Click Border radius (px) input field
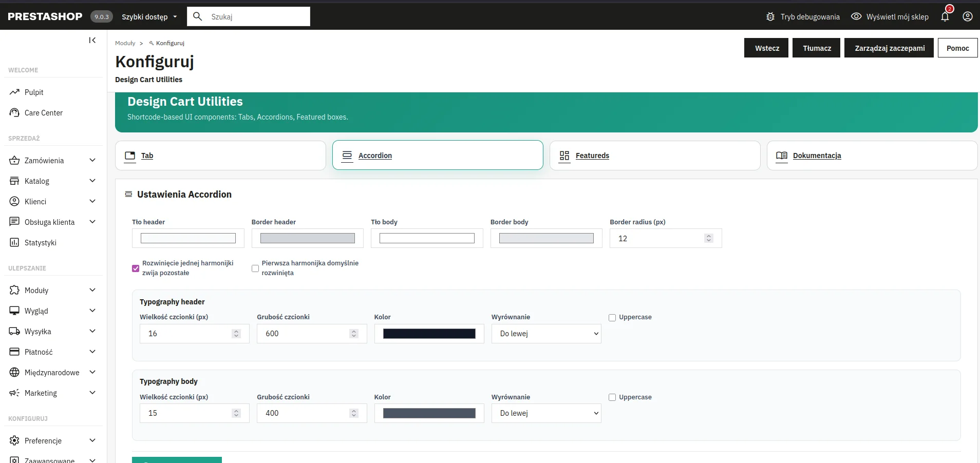The image size is (980, 463). (666, 238)
